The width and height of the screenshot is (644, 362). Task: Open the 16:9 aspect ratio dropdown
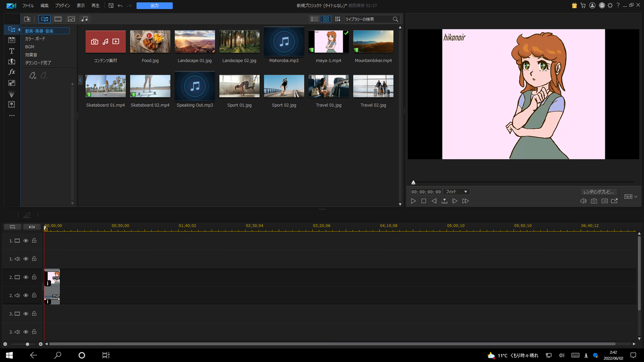pyautogui.click(x=631, y=197)
